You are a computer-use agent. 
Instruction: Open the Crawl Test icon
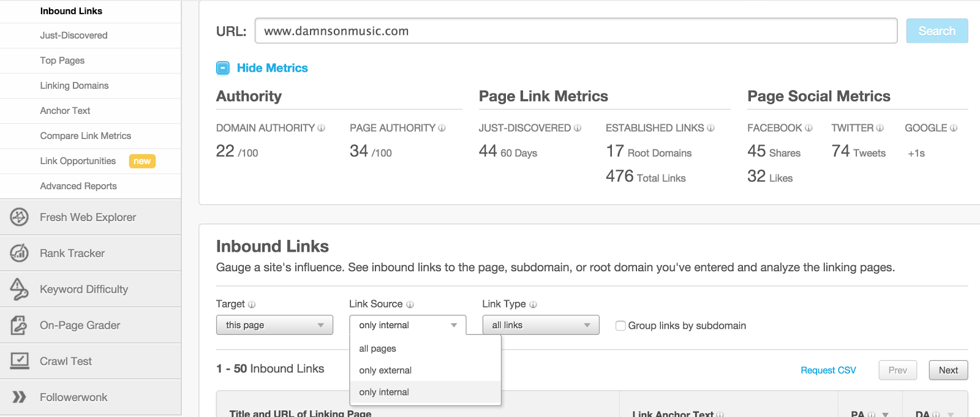pos(19,361)
